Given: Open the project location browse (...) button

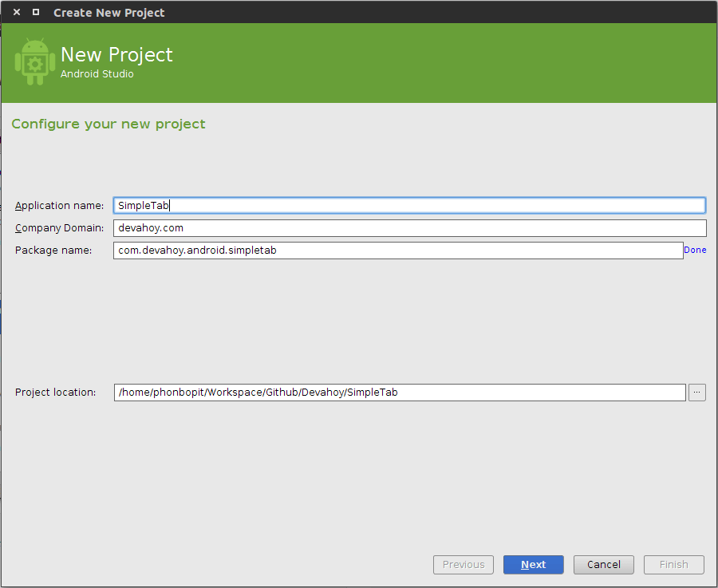Looking at the screenshot, I should 697,393.
